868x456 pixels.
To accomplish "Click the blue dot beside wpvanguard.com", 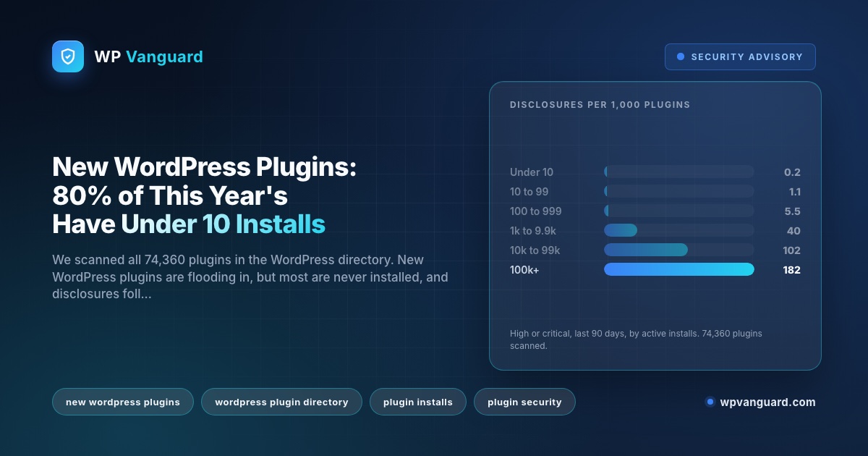I will pyautogui.click(x=710, y=402).
